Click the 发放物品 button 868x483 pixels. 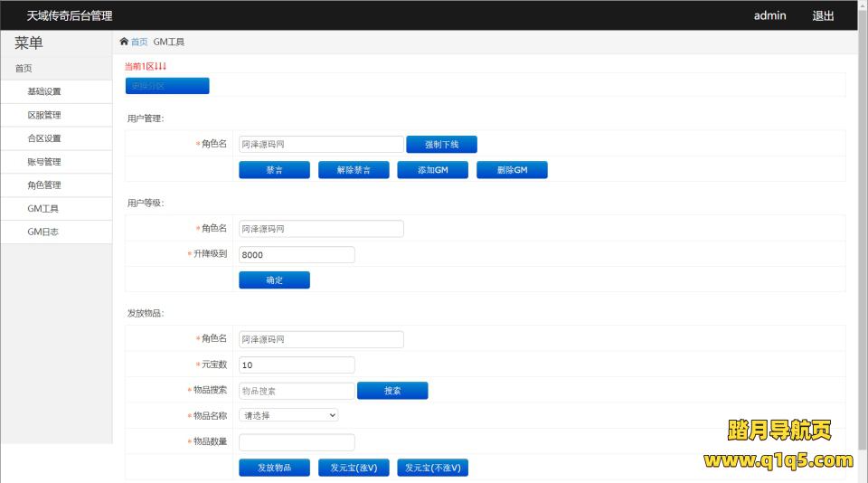[274, 468]
